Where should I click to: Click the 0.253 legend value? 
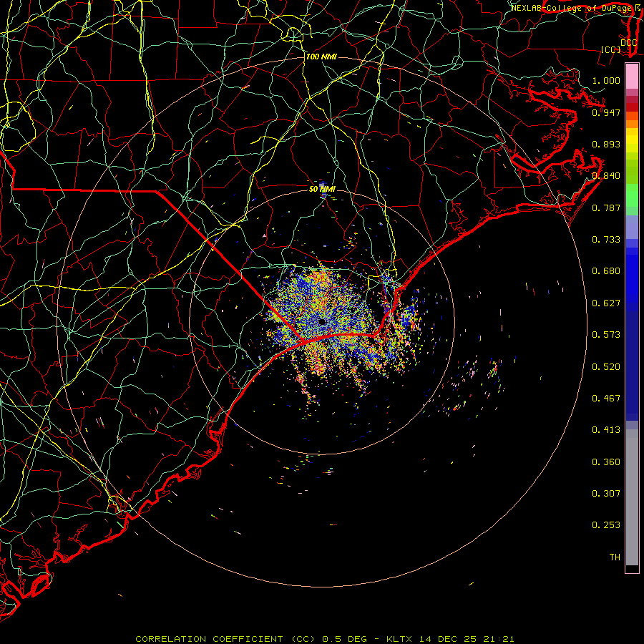coord(606,525)
